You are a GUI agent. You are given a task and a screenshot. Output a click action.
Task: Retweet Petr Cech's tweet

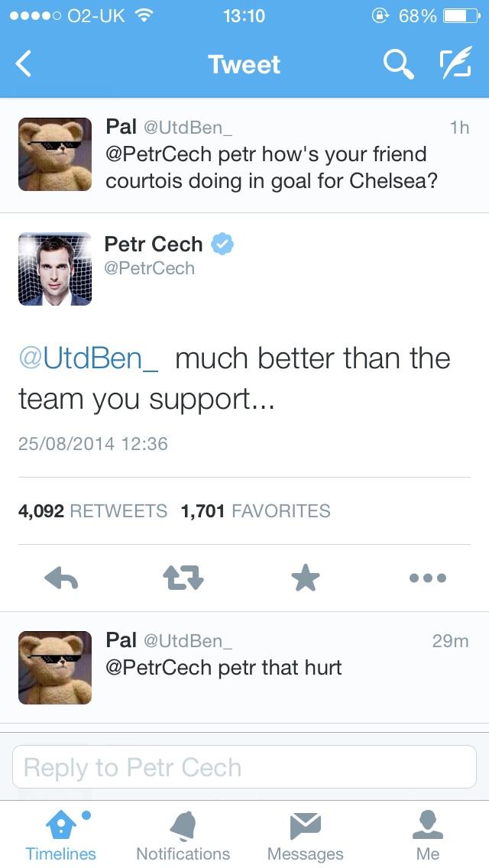[x=183, y=578]
